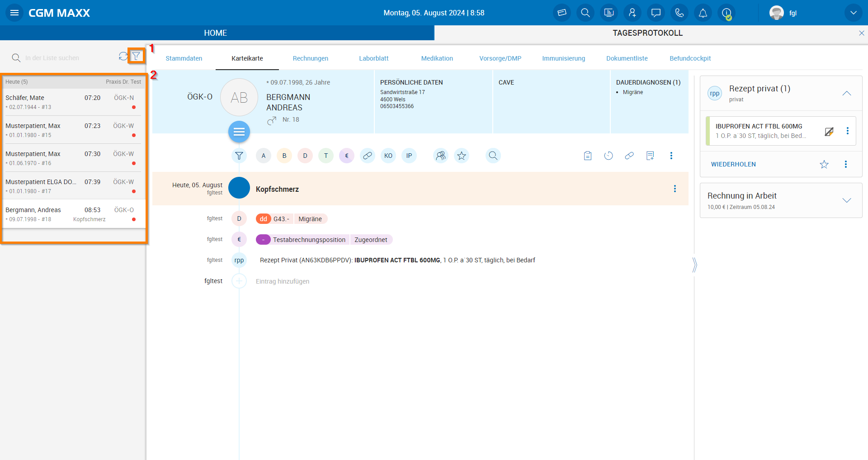Image resolution: width=868 pixels, height=460 pixels.
Task: Collapse the Rezept privat panel
Action: coord(846,93)
